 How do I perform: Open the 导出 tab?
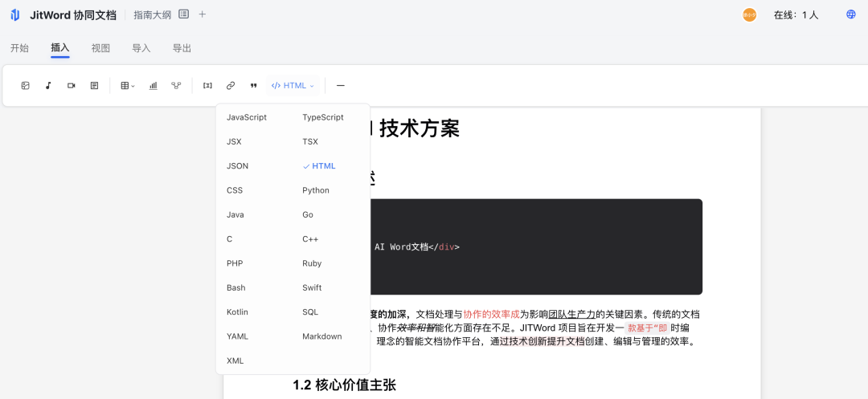pos(182,48)
